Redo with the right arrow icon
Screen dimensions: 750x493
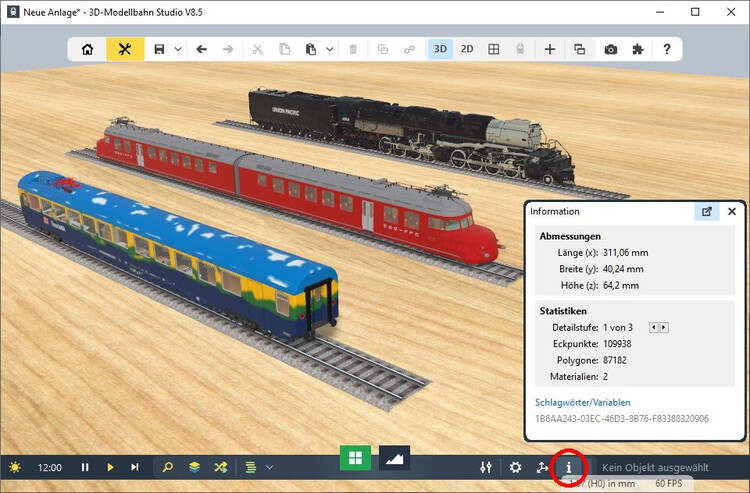(x=228, y=49)
